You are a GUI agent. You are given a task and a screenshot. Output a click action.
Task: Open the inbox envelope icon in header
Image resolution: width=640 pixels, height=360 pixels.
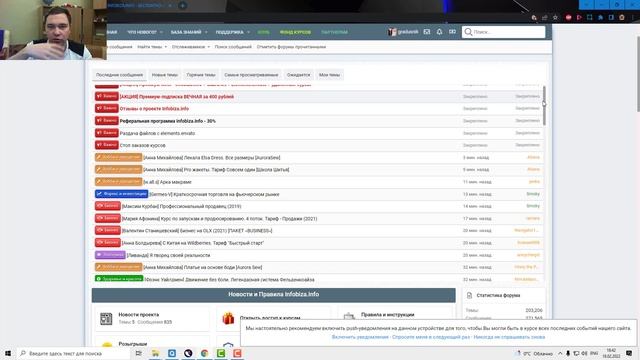tap(427, 31)
